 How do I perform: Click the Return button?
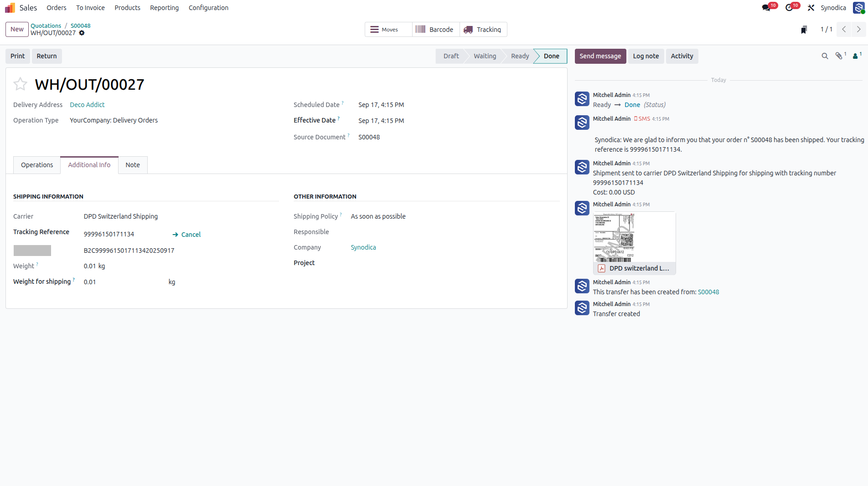pyautogui.click(x=47, y=56)
